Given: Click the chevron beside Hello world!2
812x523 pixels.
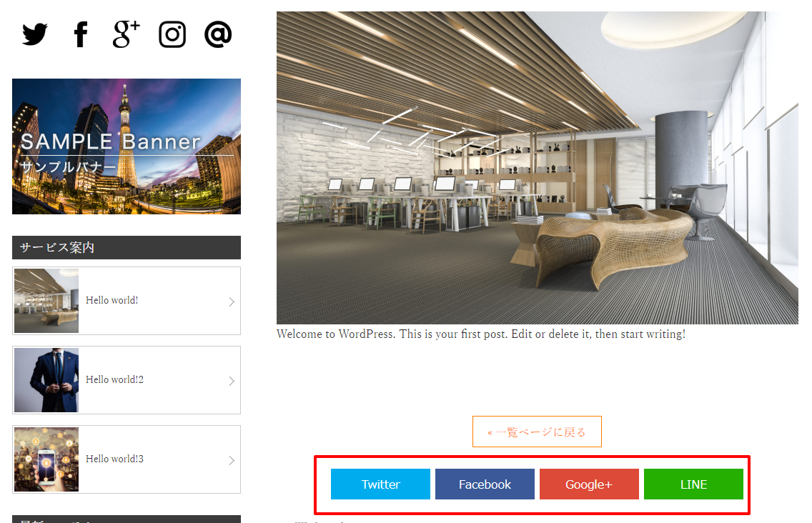Looking at the screenshot, I should point(232,381).
